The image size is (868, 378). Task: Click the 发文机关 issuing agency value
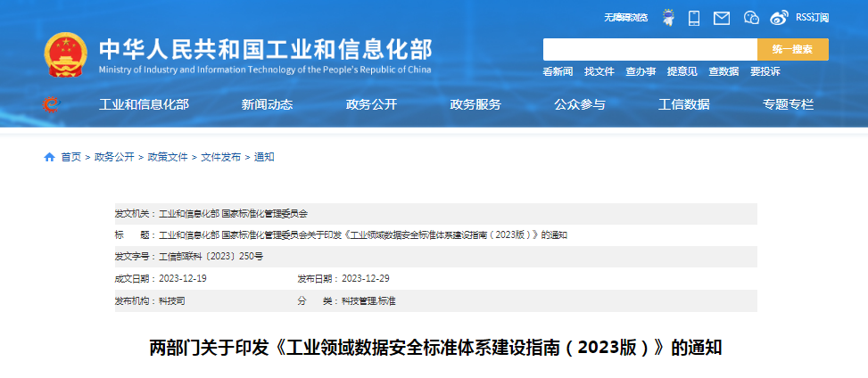click(233, 214)
